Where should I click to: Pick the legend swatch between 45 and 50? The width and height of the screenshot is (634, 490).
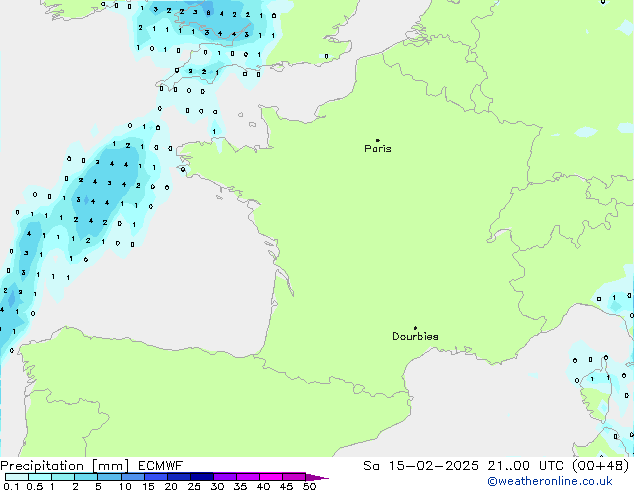pyautogui.click(x=294, y=477)
